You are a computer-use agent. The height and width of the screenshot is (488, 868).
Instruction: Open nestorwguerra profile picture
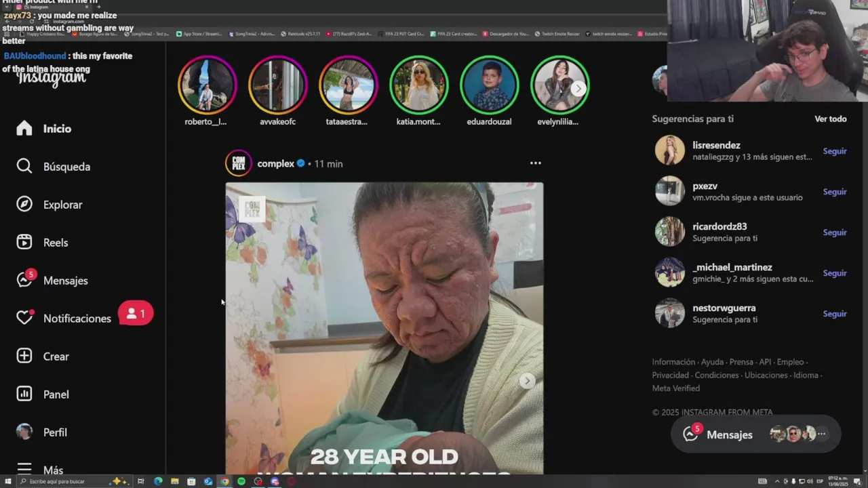click(x=670, y=313)
